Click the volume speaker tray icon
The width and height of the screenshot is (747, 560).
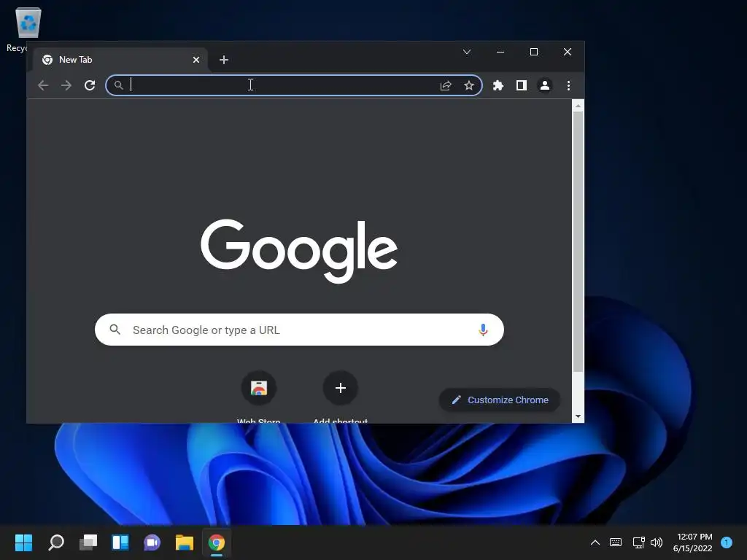coord(657,542)
